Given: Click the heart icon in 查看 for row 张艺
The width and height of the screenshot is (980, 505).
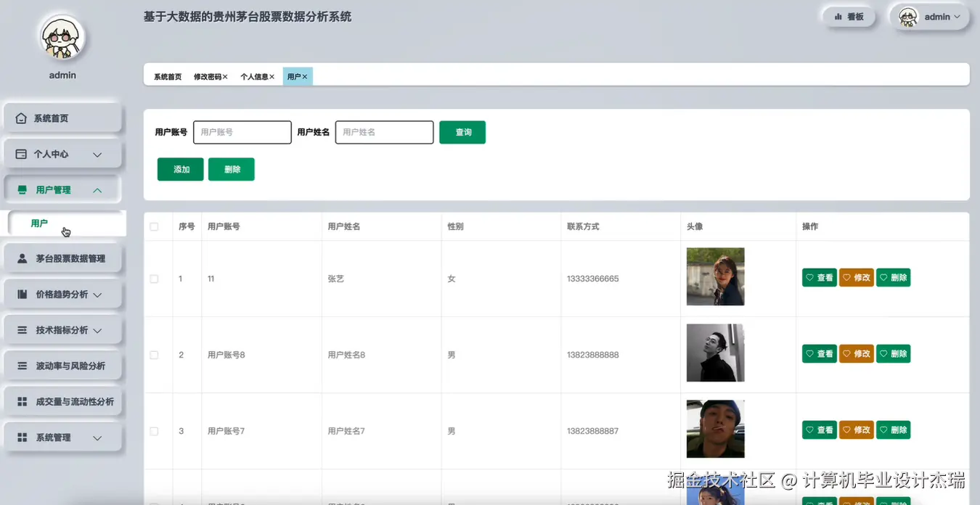Looking at the screenshot, I should click(x=810, y=277).
